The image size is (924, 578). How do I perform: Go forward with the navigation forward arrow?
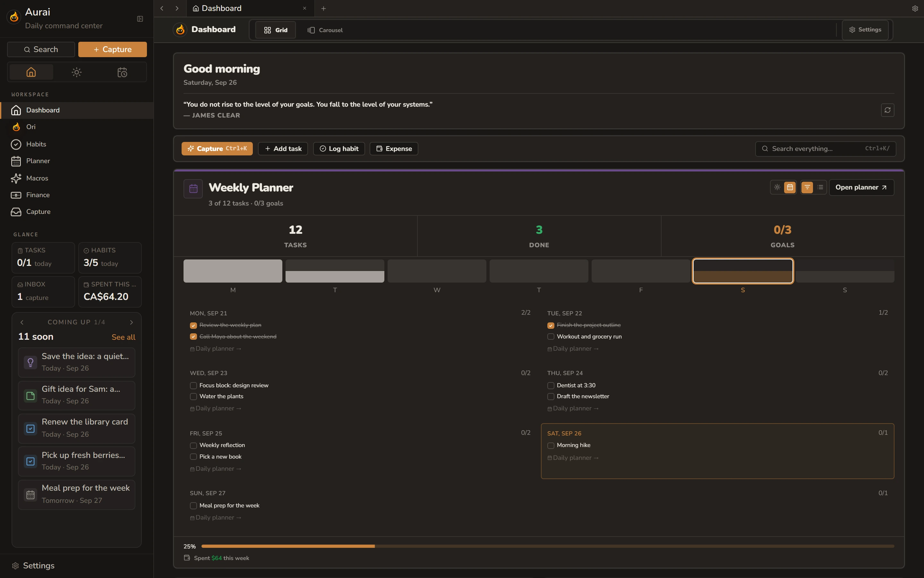pyautogui.click(x=177, y=8)
